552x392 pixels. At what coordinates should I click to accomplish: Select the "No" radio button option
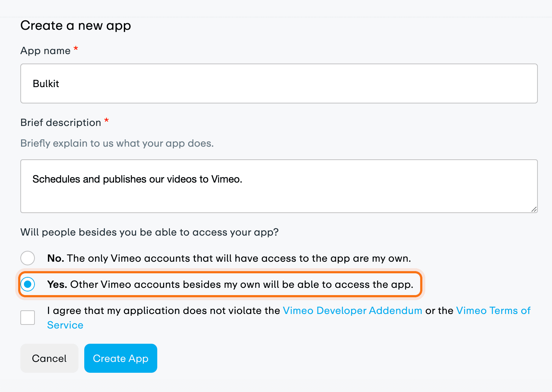[28, 258]
